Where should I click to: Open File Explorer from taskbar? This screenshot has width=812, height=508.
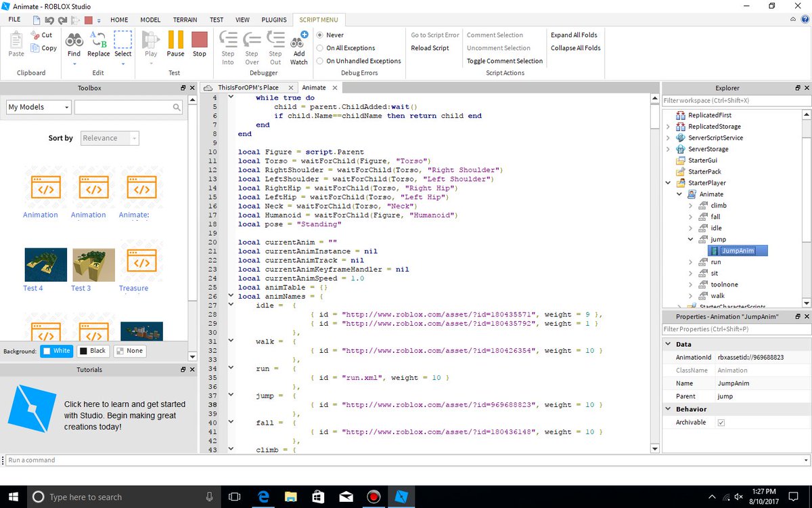tap(290, 496)
